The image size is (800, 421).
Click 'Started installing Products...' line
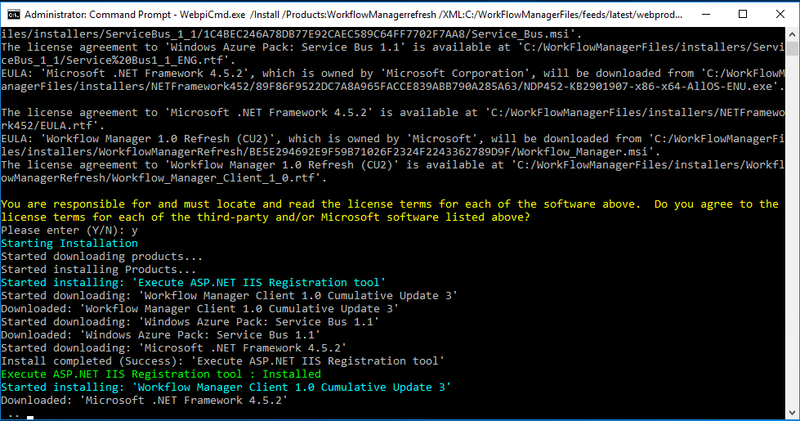pos(98,269)
